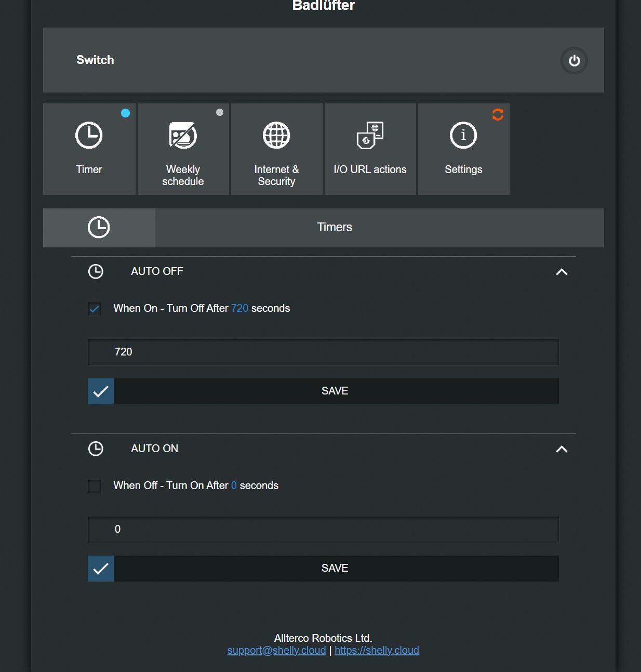The image size is (641, 672).
Task: Collapse the AUTO OFF section chevron
Action: (x=562, y=272)
